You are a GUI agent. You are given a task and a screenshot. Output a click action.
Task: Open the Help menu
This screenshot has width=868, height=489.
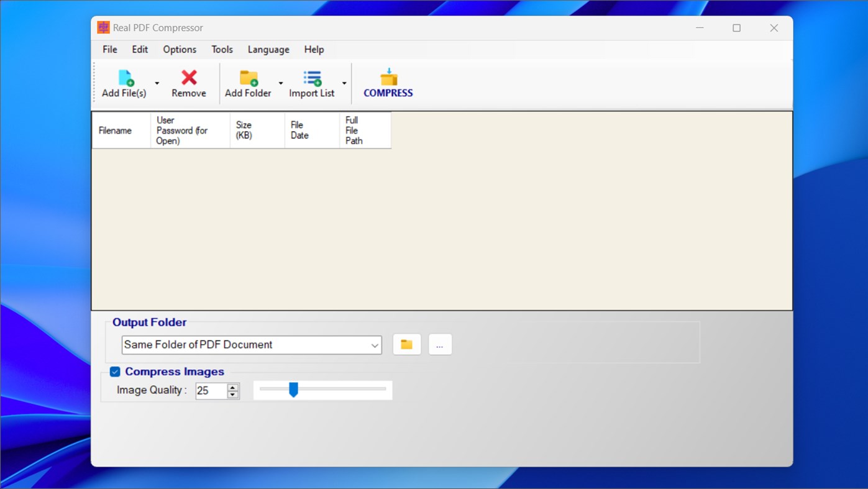(314, 49)
